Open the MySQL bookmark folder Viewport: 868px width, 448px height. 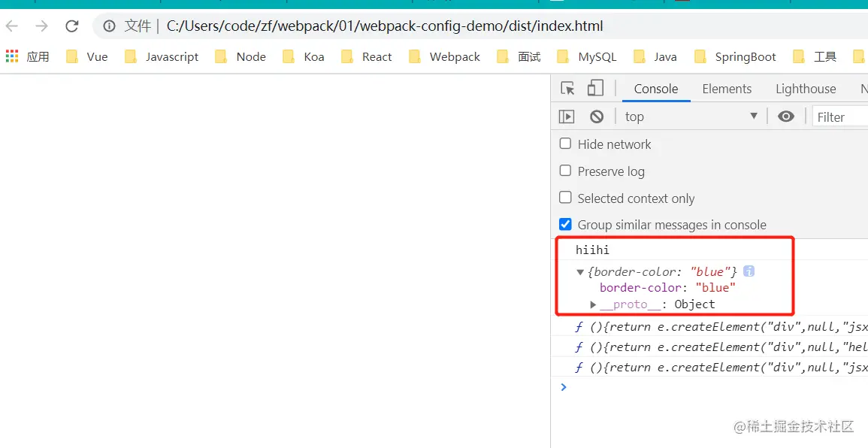[587, 56]
